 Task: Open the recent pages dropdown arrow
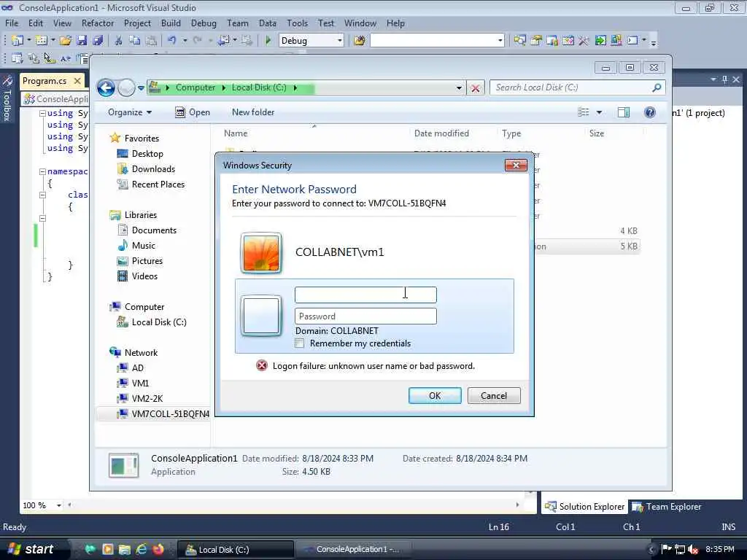[x=141, y=88]
